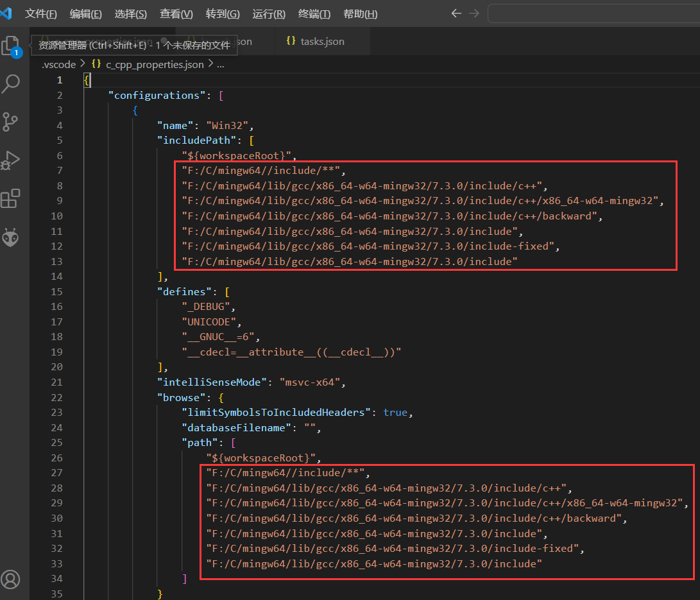Click .vscode in the breadcrumb
The height and width of the screenshot is (600, 700).
(x=59, y=65)
